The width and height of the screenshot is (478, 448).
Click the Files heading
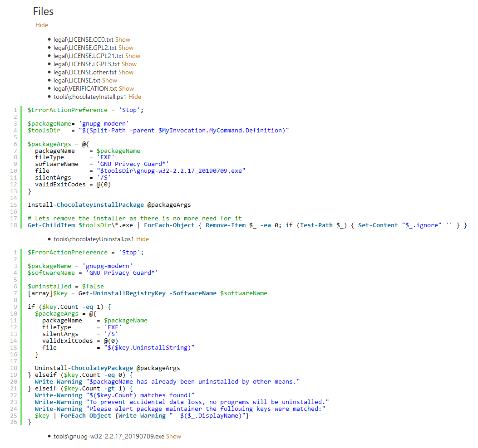[x=43, y=11]
